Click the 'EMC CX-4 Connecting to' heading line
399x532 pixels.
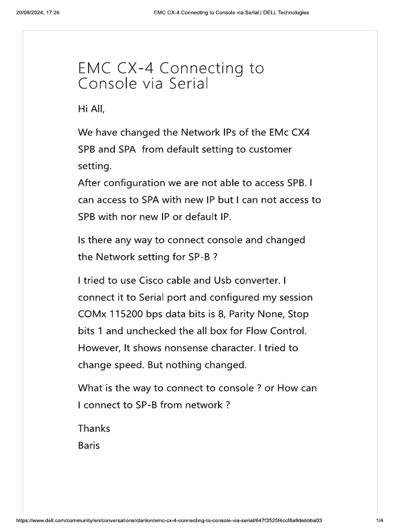(171, 68)
